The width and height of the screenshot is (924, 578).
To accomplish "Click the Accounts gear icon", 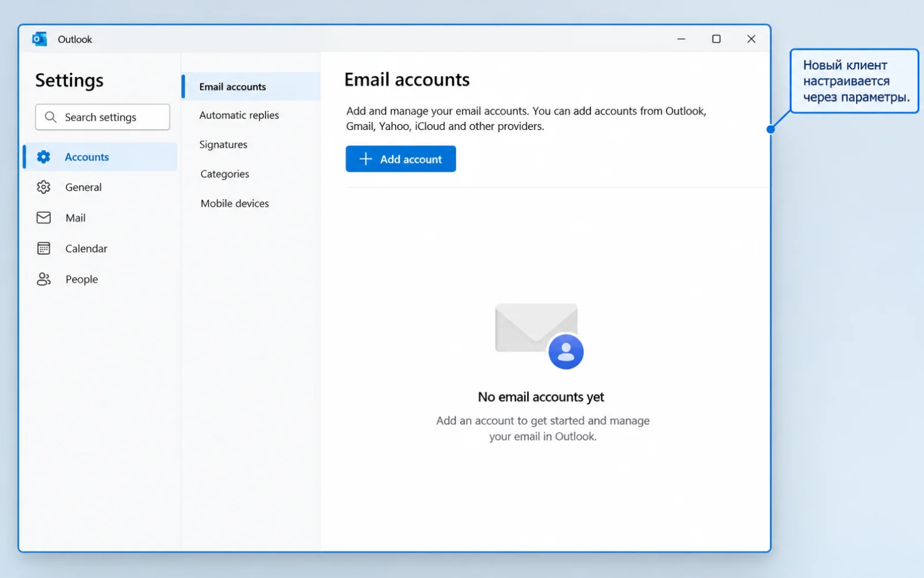I will click(x=44, y=157).
